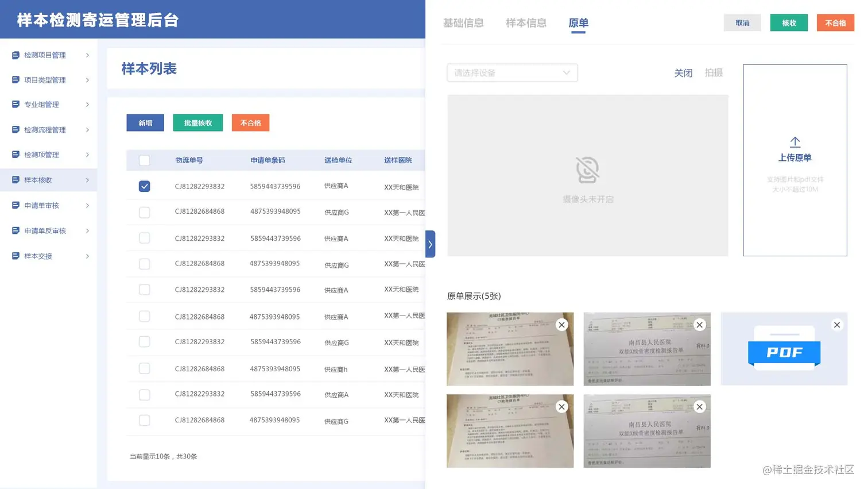Open the PDF document icon

(x=784, y=348)
